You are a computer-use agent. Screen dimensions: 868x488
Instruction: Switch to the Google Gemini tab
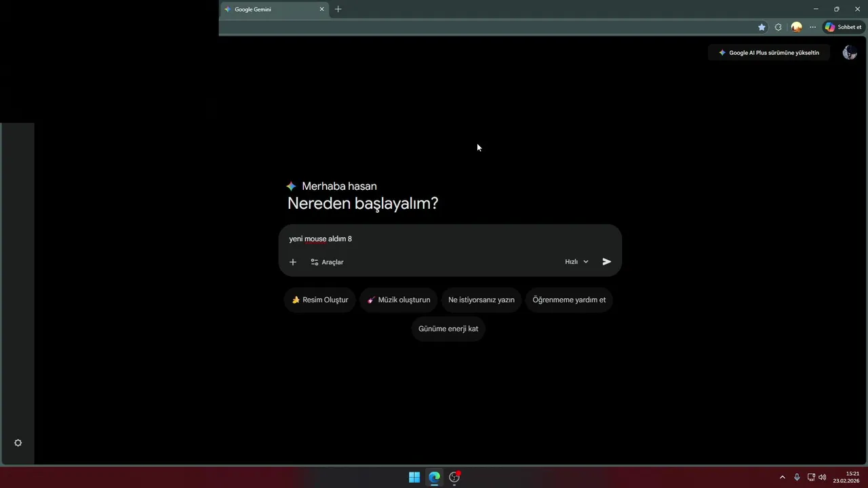[275, 9]
